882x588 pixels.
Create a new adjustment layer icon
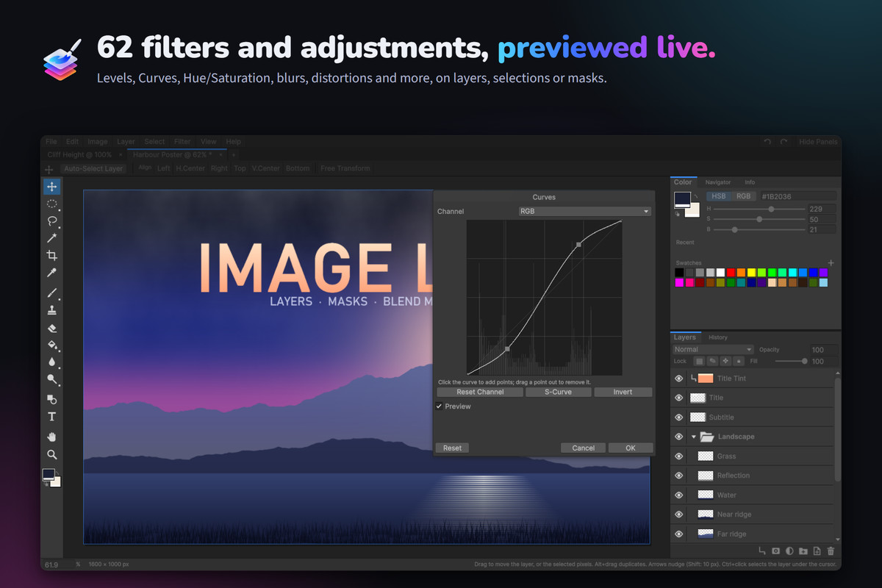[789, 551]
